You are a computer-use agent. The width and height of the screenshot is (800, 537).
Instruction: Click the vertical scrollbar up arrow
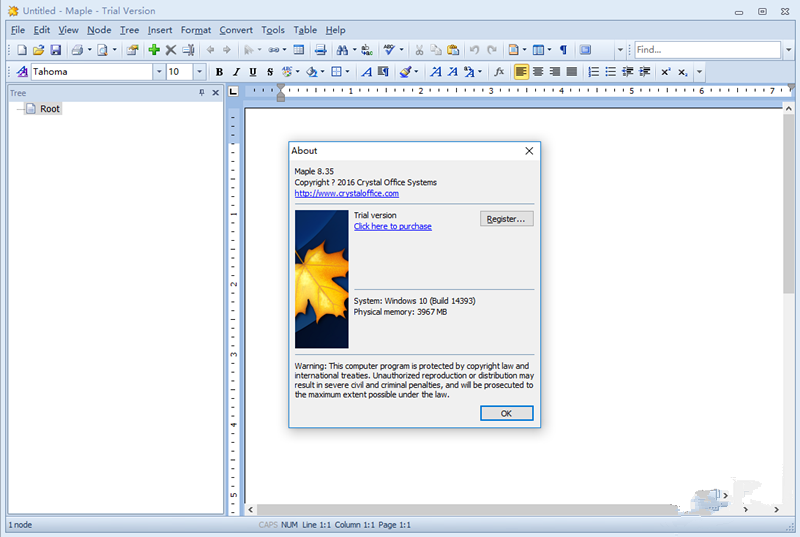coord(788,108)
